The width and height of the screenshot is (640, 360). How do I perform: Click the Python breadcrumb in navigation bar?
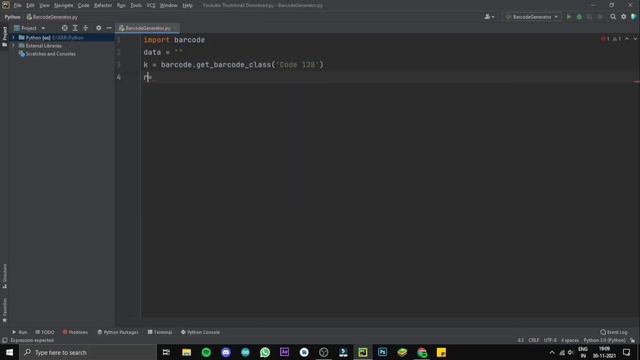click(12, 17)
